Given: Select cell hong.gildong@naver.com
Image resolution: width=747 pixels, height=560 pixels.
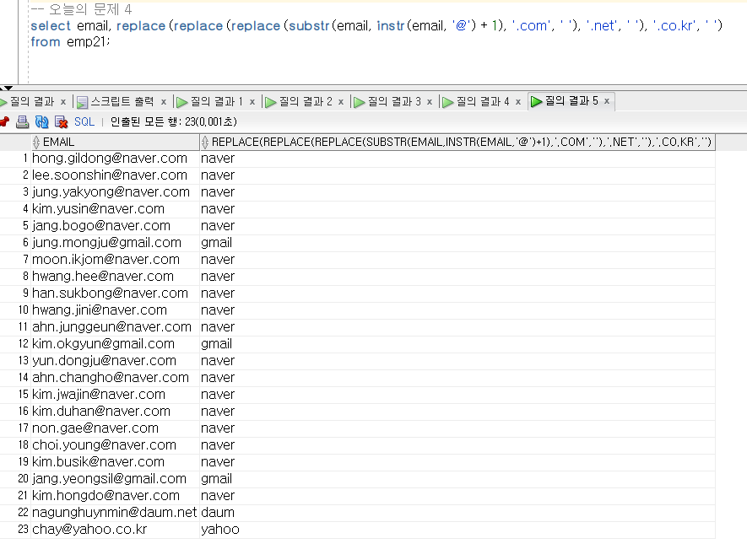Looking at the screenshot, I should (116, 158).
